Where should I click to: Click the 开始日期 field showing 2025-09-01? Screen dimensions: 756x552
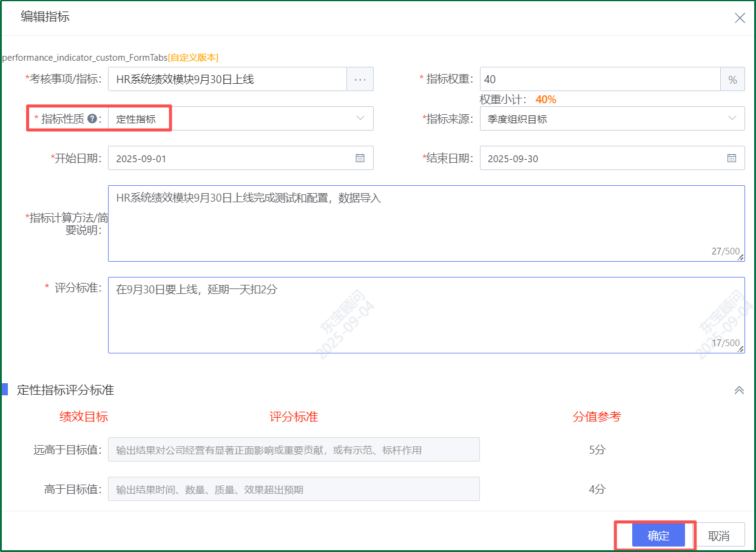tap(231, 158)
